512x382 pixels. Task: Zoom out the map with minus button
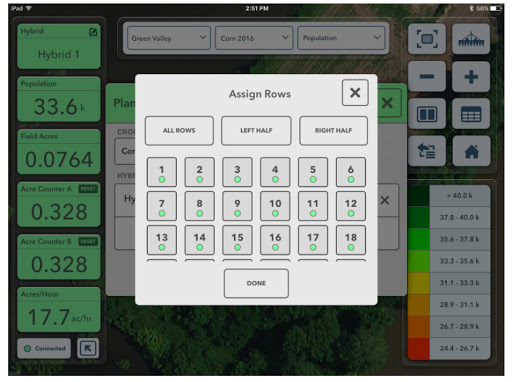(x=427, y=76)
